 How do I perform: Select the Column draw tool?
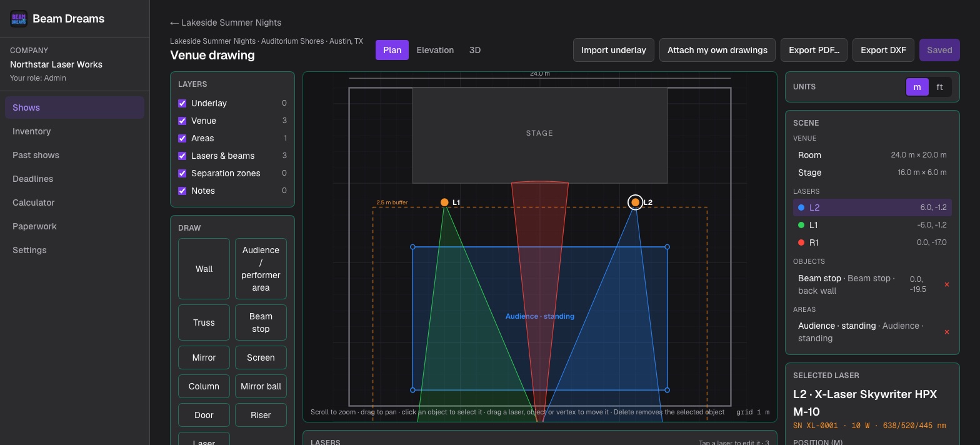(204, 386)
